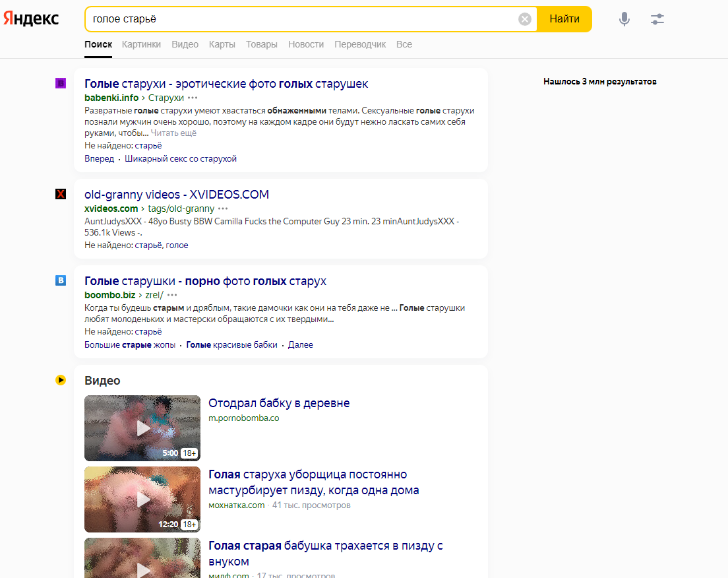
Task: Expand snippet with Читать ещё
Action: 173,133
